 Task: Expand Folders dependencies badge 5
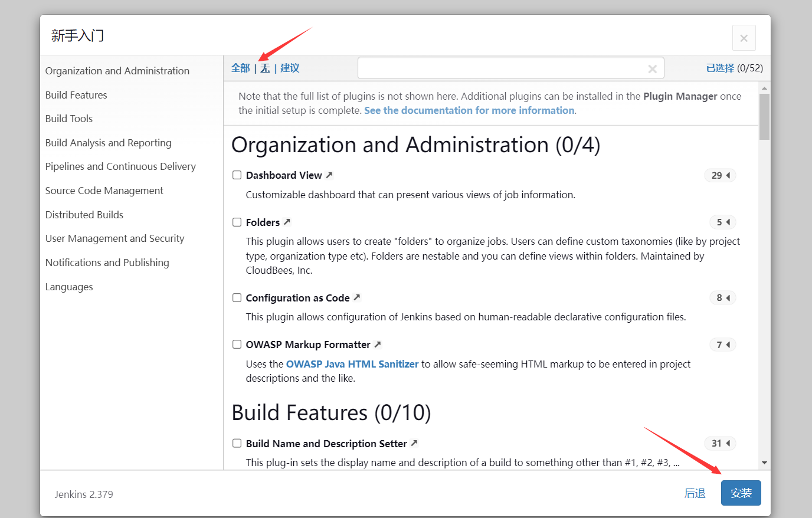click(x=723, y=222)
